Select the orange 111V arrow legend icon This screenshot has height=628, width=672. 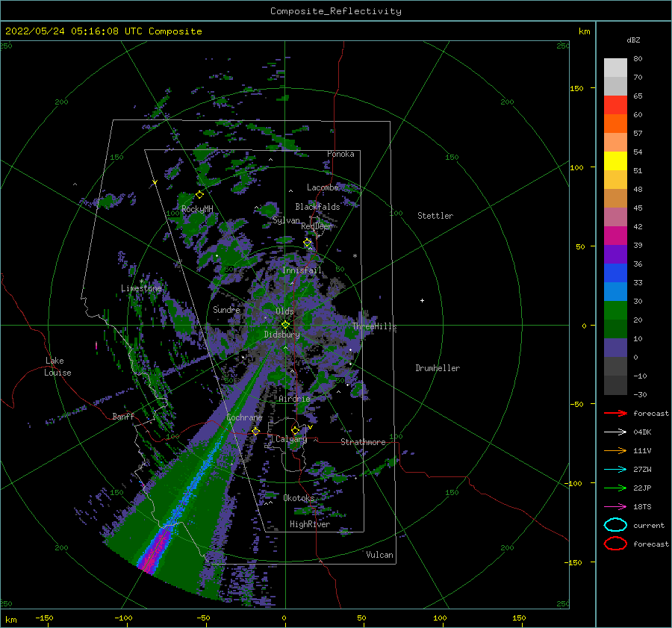pos(615,450)
